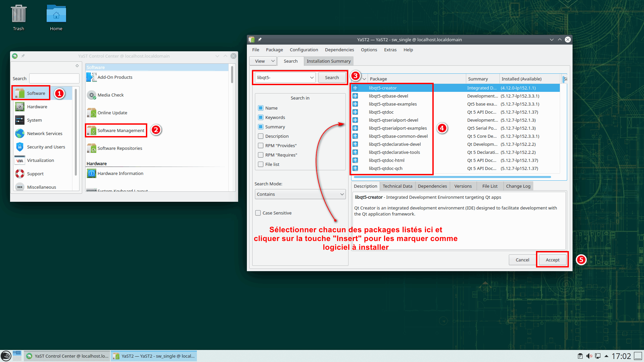Click clipboard icon in system tray
Screen dimensions: 644x362
580,356
